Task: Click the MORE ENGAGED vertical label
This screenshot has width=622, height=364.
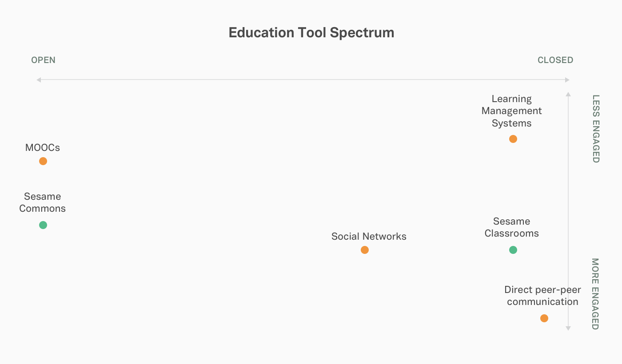Action: [596, 294]
